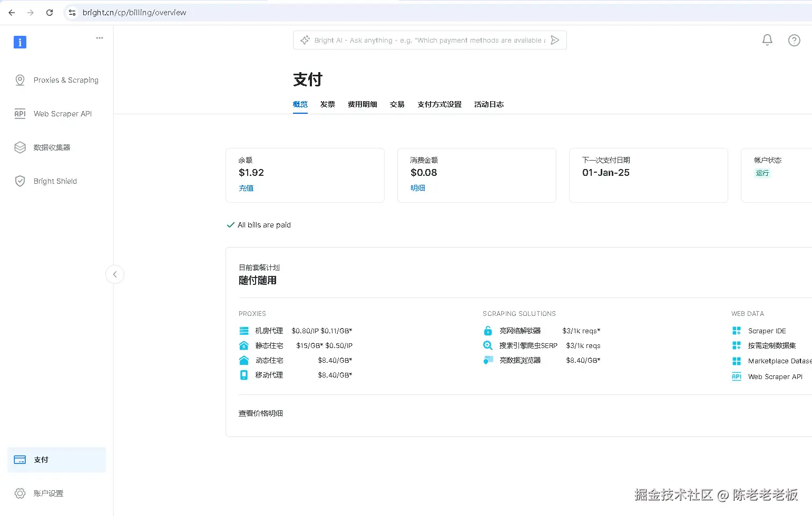Image resolution: width=812 pixels, height=516 pixels.
Task: Click the Proxies & Scraping location pin icon
Action: 20,80
